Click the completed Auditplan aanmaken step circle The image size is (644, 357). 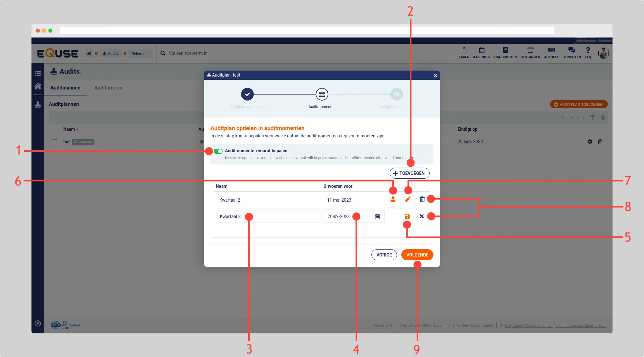coord(247,94)
